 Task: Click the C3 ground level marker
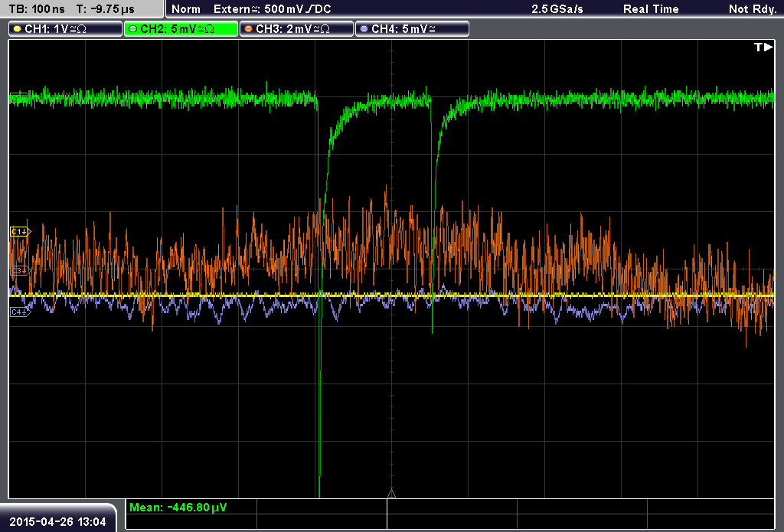(x=21, y=270)
